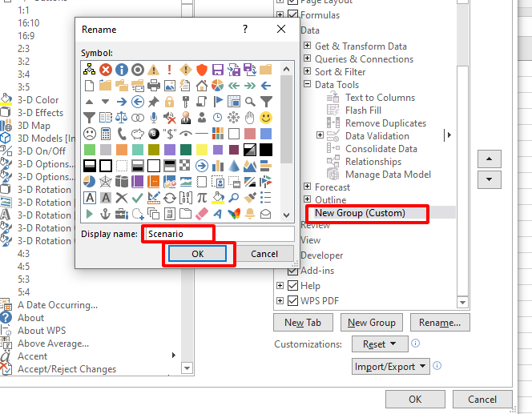Choose the microphone symbol
532x414 pixels.
click(153, 118)
